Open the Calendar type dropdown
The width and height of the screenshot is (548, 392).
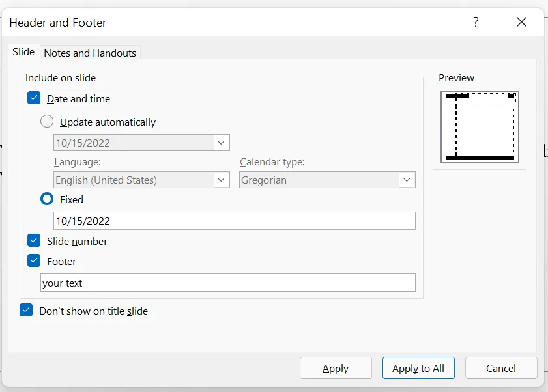327,180
